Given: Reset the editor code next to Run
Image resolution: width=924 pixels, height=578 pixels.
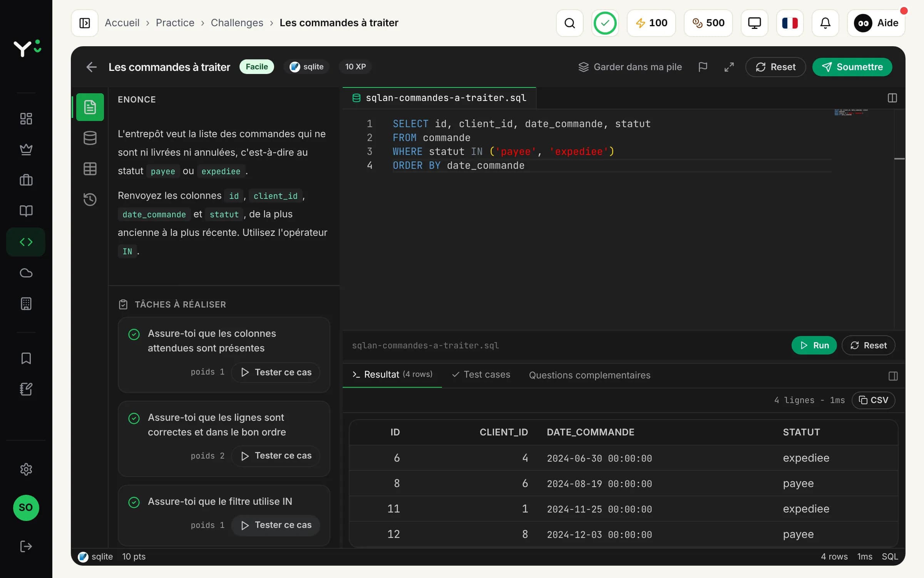Looking at the screenshot, I should pos(868,345).
